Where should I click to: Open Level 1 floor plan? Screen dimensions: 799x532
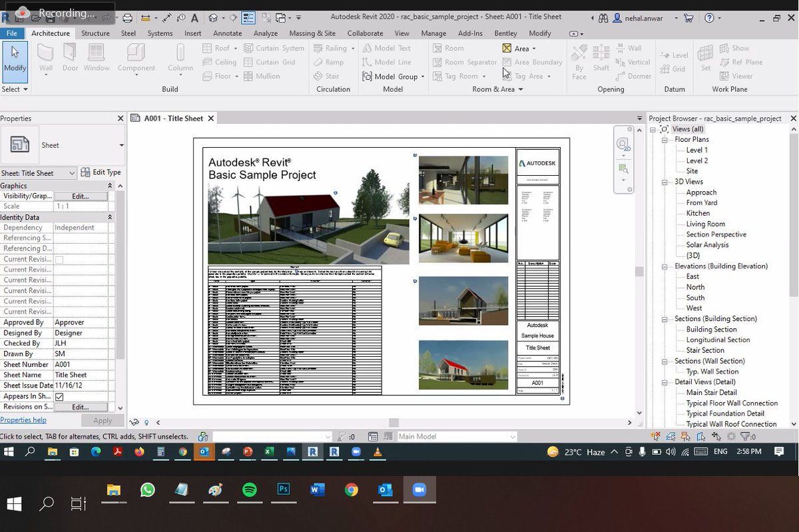point(697,150)
